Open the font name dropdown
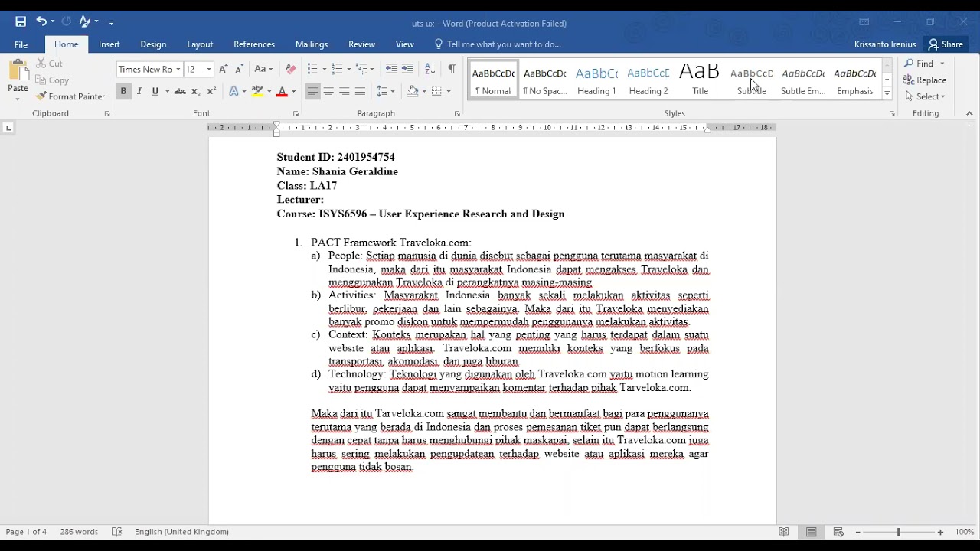Screen dimensions: 980x551 [x=178, y=70]
